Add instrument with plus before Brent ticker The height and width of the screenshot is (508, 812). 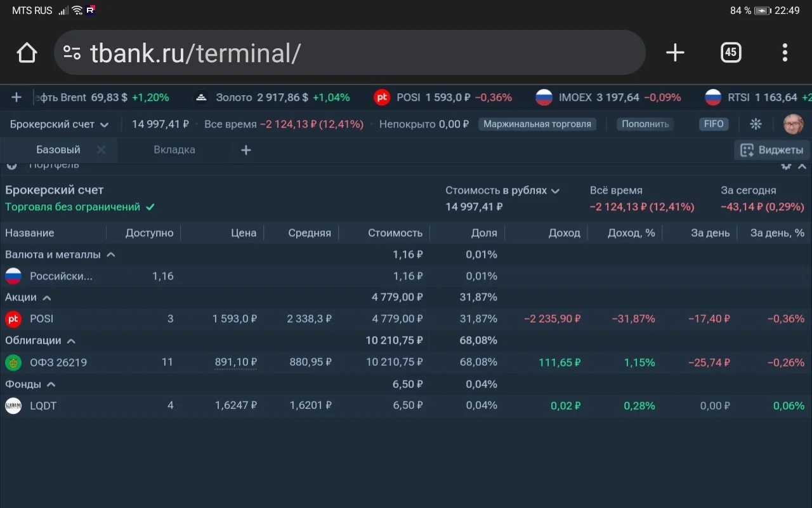tap(16, 97)
